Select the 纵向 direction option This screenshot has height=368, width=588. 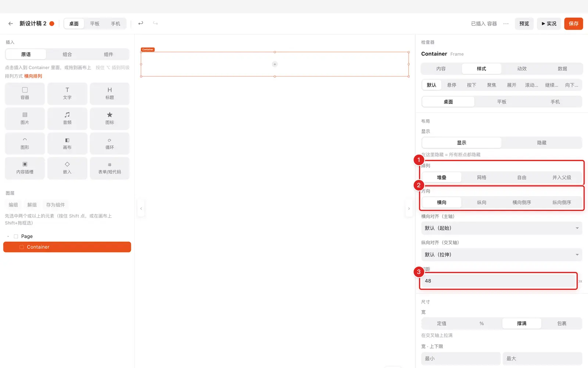tap(482, 202)
